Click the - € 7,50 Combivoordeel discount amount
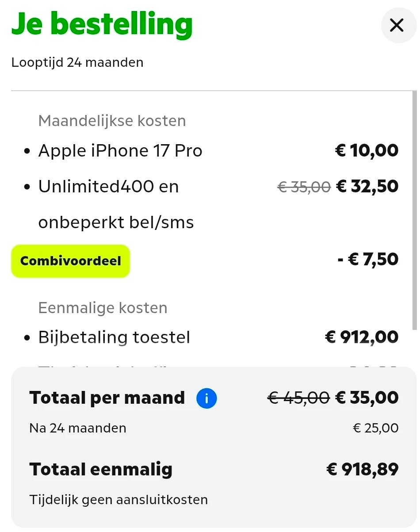Image resolution: width=420 pixels, height=532 pixels. coord(368,260)
